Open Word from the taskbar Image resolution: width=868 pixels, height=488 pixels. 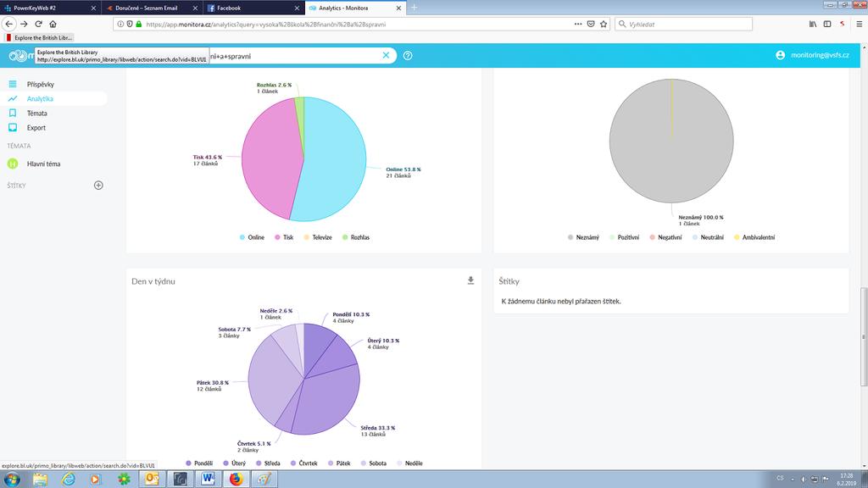208,480
